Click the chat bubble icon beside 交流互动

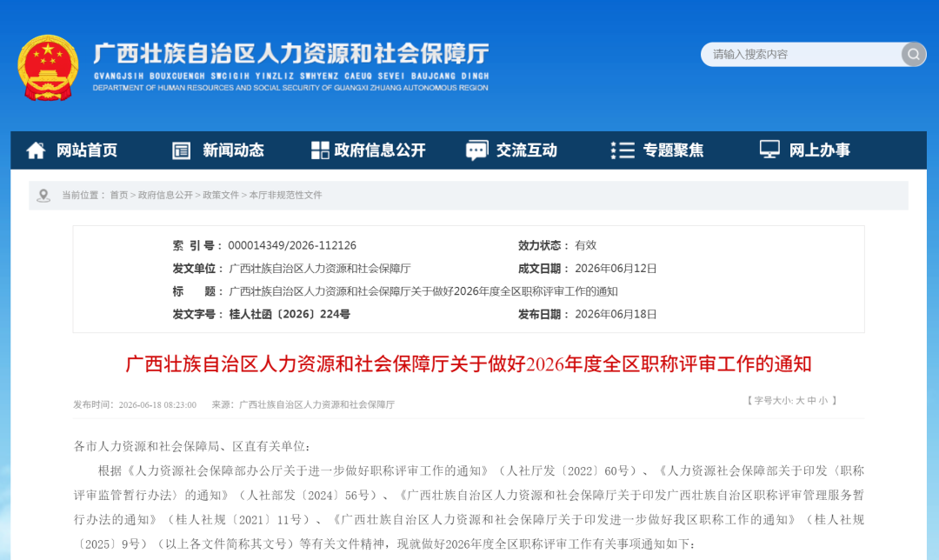pos(477,150)
